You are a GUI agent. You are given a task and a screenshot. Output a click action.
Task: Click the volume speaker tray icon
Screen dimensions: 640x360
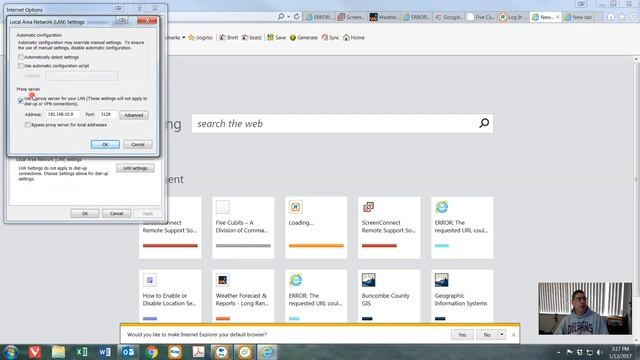point(599,352)
